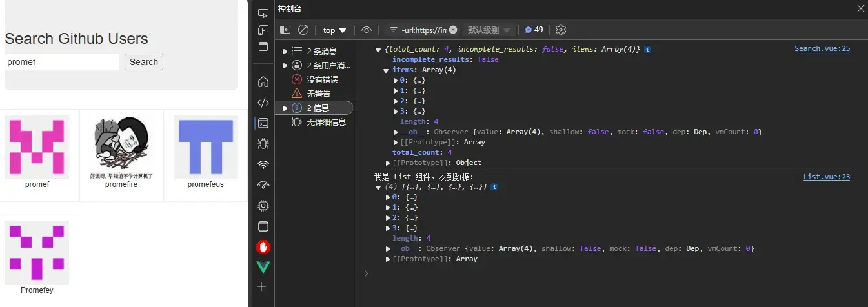Expand [[Prototype]]: Object node
868x307 pixels.
point(389,163)
